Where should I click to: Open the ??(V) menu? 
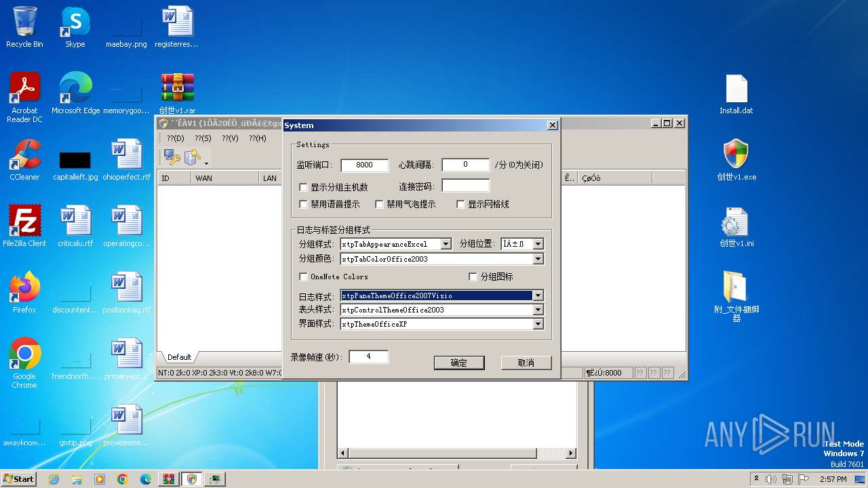[230, 138]
